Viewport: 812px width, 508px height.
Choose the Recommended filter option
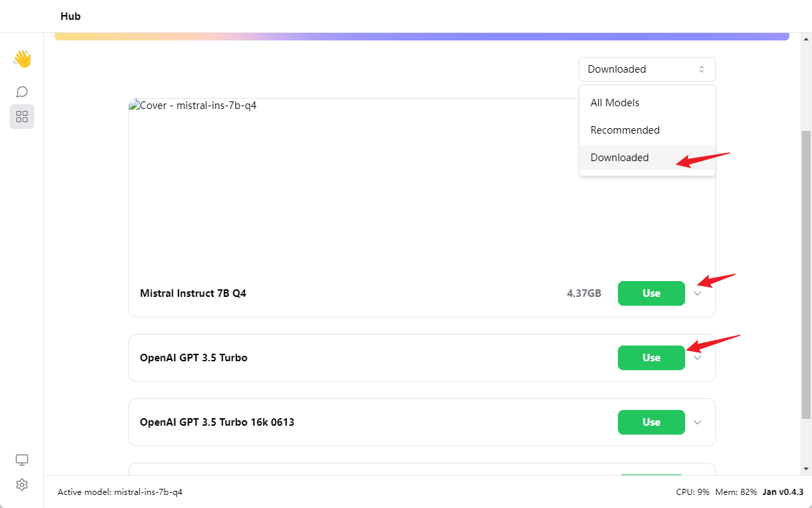coord(625,130)
